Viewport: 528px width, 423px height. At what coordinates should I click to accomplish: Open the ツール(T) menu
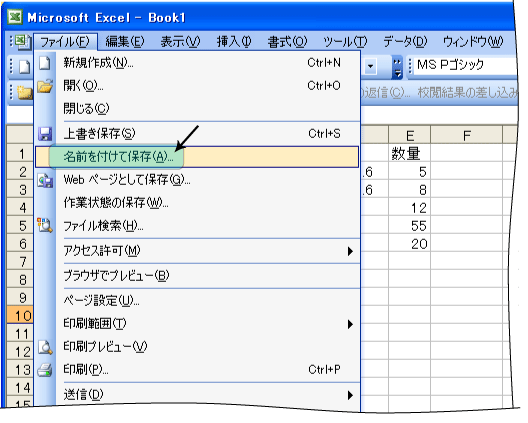pos(345,42)
